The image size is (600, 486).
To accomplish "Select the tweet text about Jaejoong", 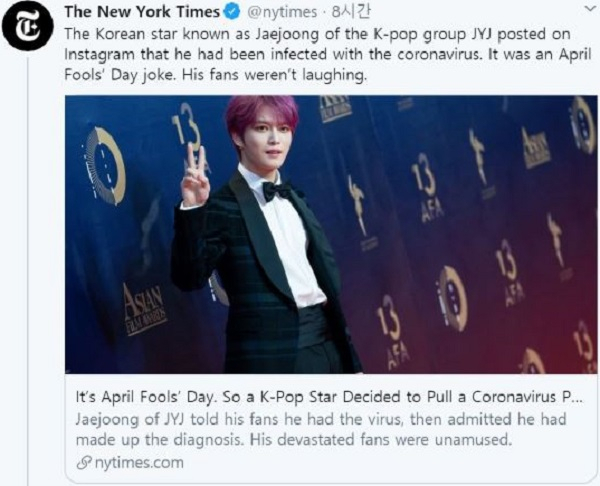I will [328, 54].
